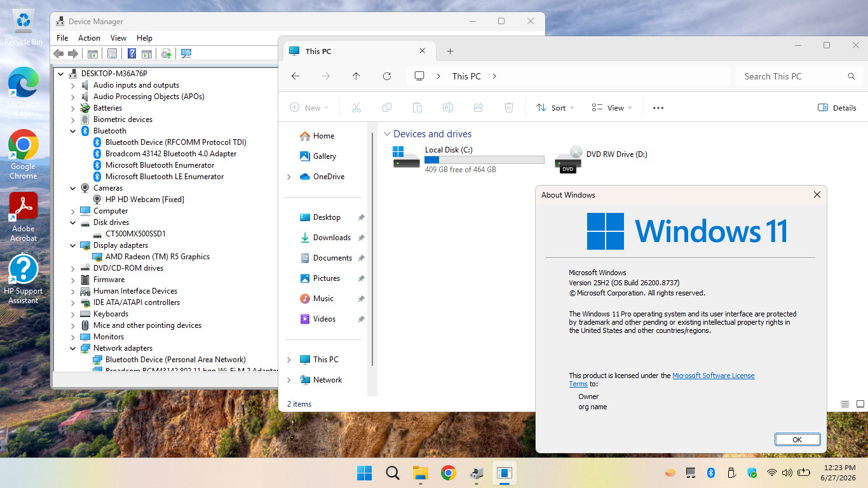This screenshot has height=488, width=868.
Task: Open Downloads in navigation pane
Action: pyautogui.click(x=332, y=238)
